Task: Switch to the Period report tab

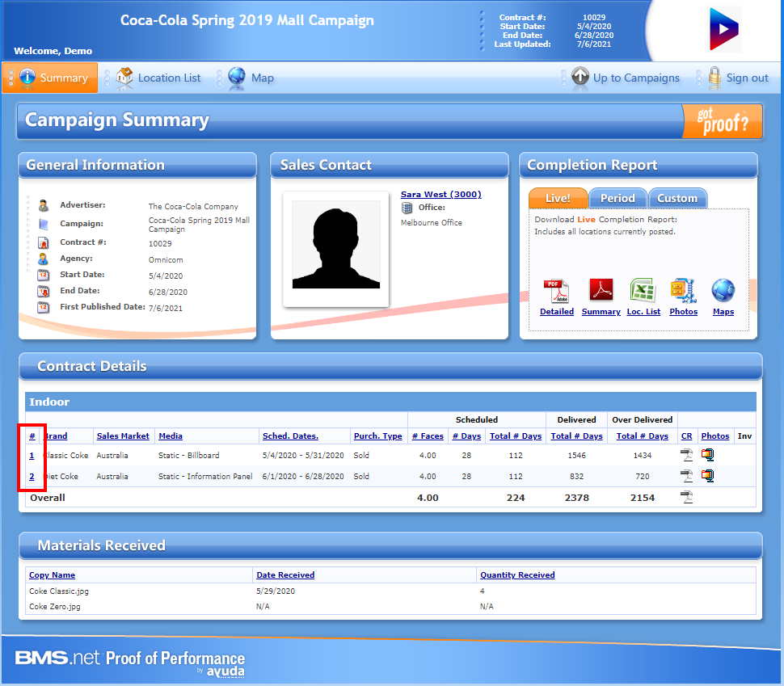Action: tap(618, 198)
